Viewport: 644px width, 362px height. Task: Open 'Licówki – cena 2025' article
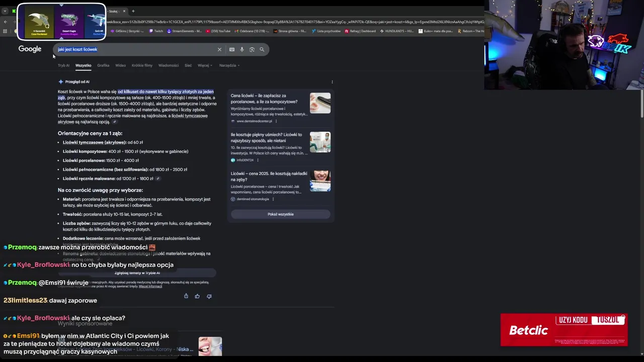[x=269, y=176]
